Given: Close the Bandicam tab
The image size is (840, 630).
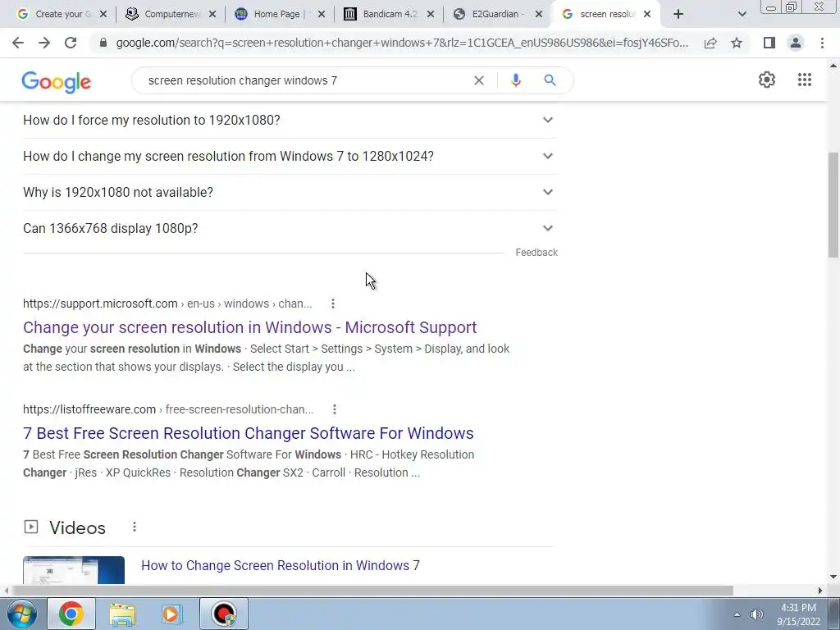Looking at the screenshot, I should click(x=430, y=15).
